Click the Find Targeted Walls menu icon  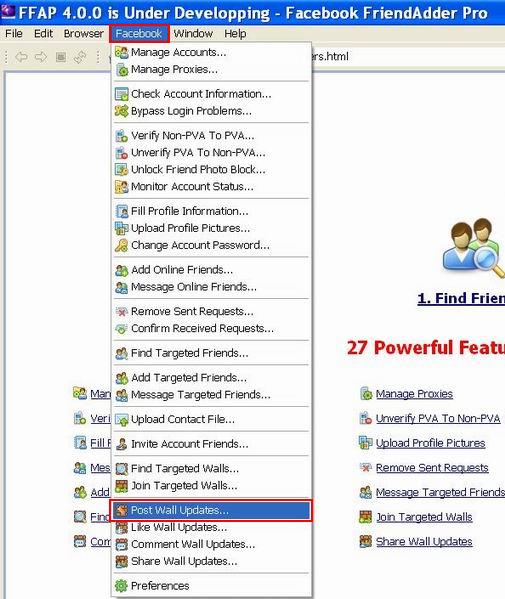(x=121, y=469)
